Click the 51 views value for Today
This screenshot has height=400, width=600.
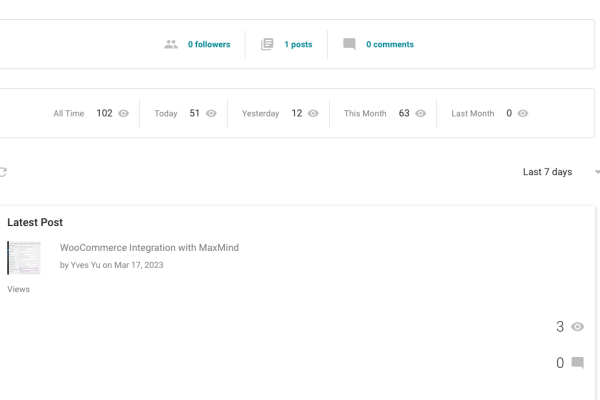point(194,113)
